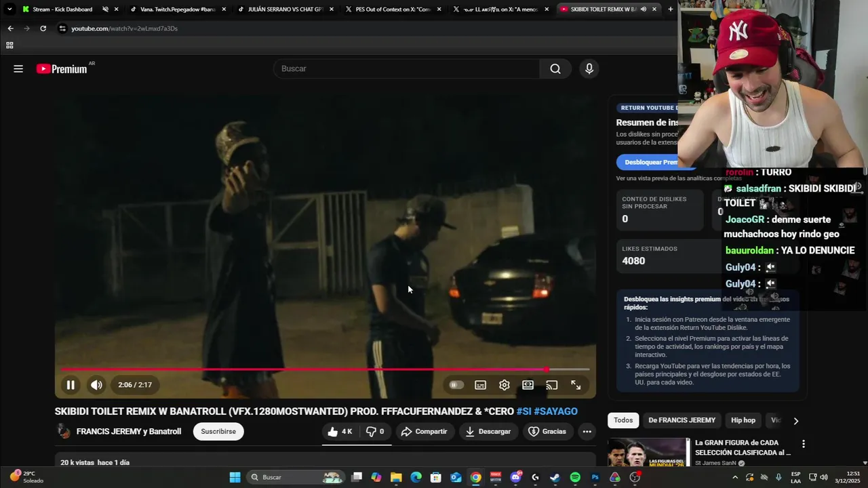Open the apps grid in the bookmarks bar

point(9,45)
